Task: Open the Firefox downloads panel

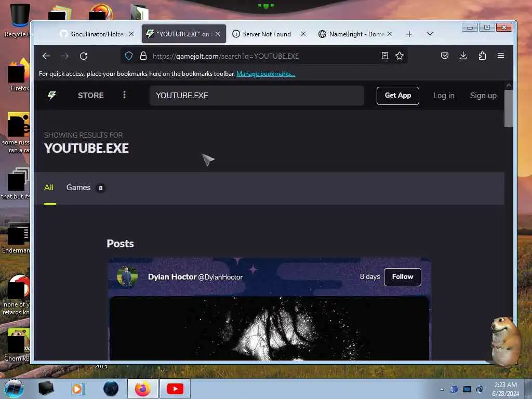Action: click(x=463, y=56)
